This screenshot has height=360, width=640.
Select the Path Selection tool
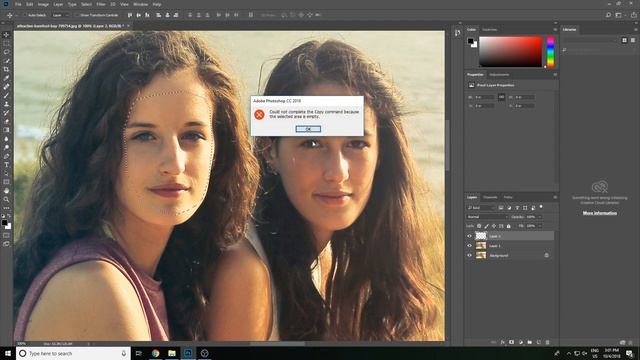click(6, 173)
